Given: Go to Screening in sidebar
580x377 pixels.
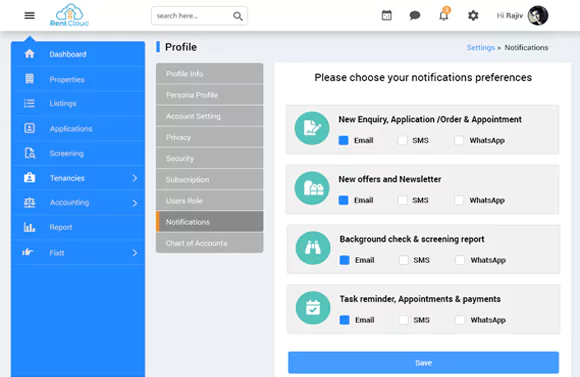Looking at the screenshot, I should coord(78,153).
